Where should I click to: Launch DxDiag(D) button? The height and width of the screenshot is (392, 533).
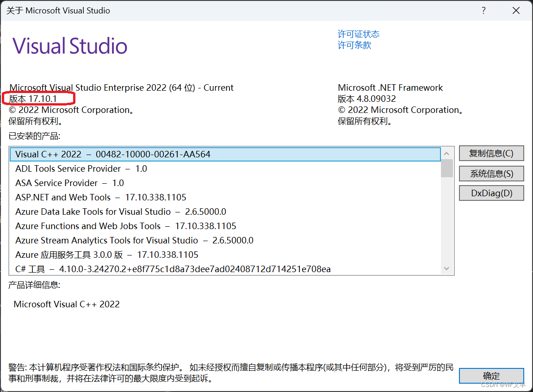click(491, 193)
